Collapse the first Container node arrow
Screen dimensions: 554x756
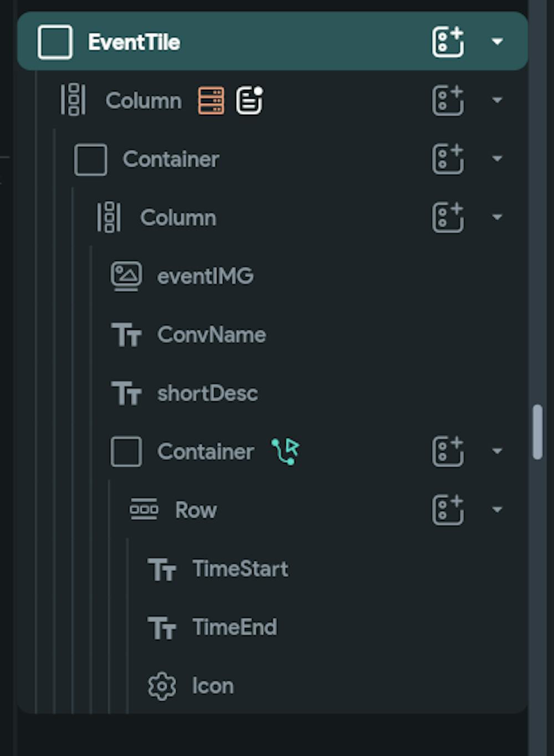pyautogui.click(x=497, y=159)
